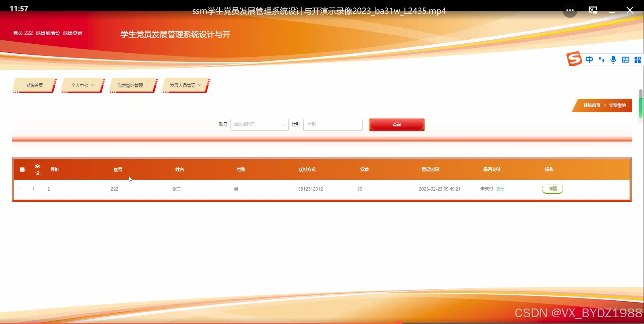Click the name cell 张三

coord(177,189)
